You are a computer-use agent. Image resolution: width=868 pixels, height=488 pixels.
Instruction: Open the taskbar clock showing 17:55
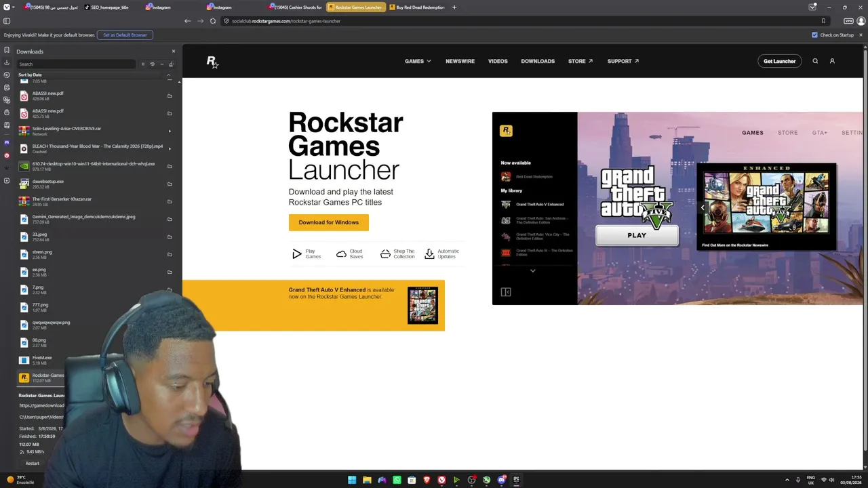tap(851, 480)
